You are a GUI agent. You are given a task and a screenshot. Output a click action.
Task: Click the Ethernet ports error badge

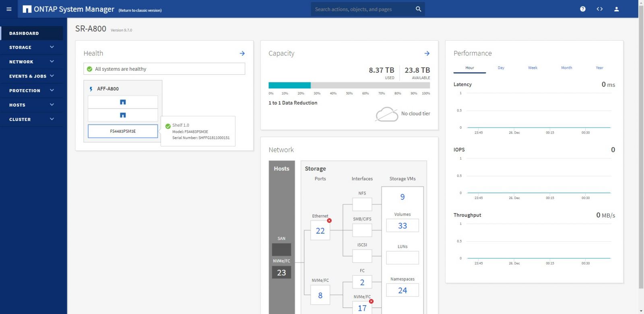point(329,220)
